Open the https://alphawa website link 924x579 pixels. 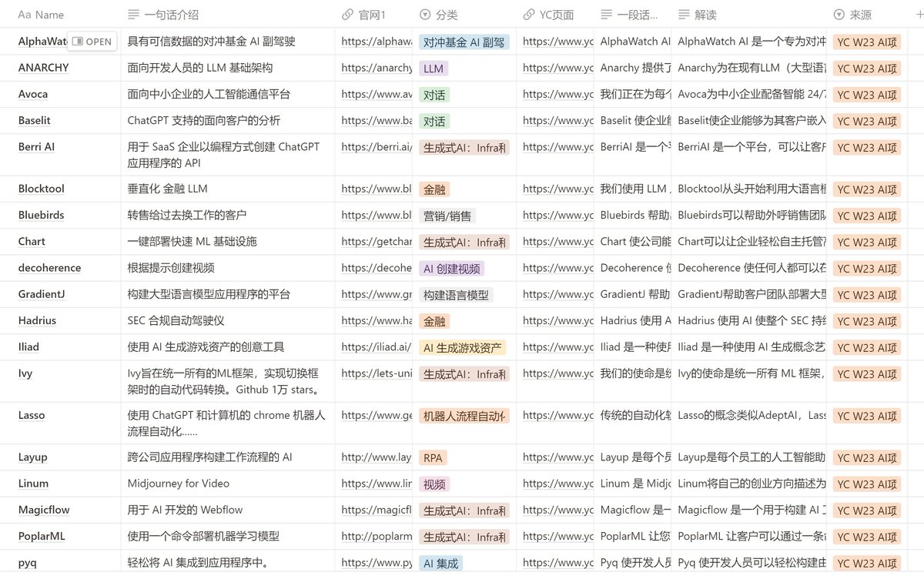pos(377,42)
